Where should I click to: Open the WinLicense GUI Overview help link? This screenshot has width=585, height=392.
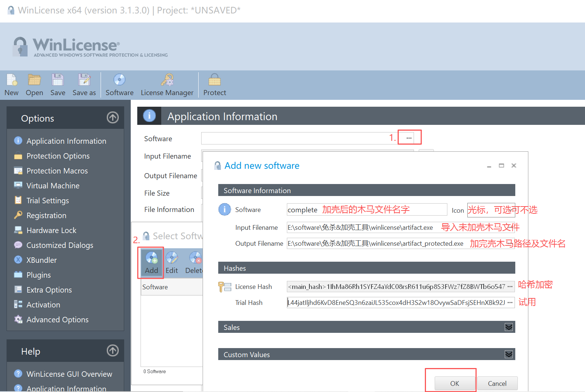coord(69,374)
